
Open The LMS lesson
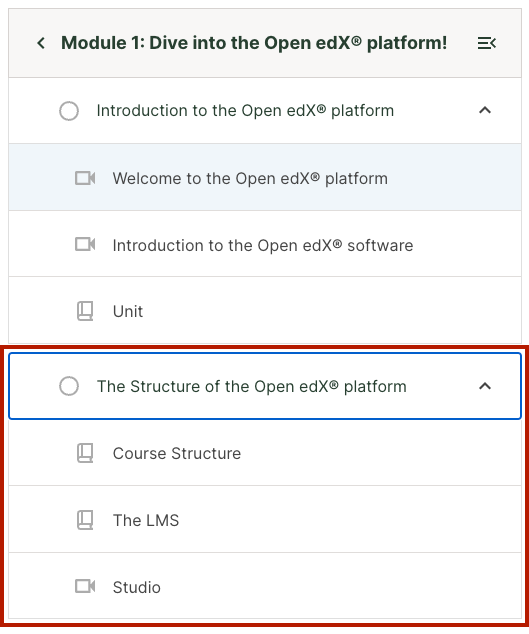coord(265,520)
